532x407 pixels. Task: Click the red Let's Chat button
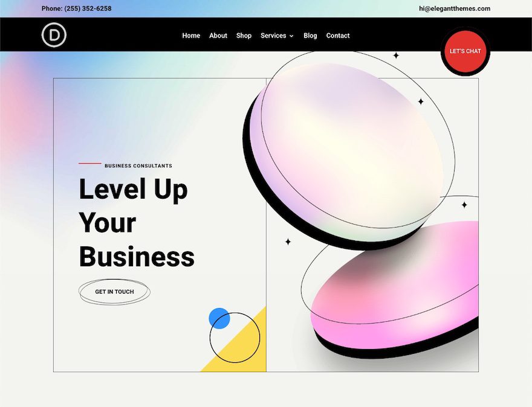[465, 51]
